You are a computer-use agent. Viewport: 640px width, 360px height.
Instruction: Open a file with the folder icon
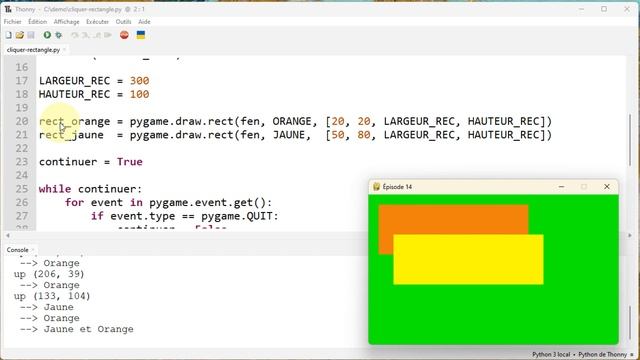(x=20, y=35)
